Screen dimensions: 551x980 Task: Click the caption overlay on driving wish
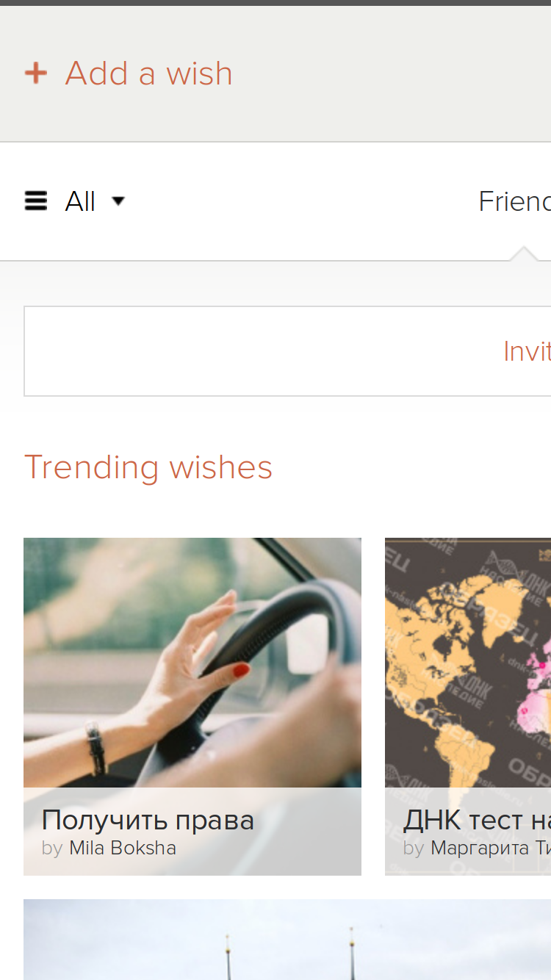(192, 832)
